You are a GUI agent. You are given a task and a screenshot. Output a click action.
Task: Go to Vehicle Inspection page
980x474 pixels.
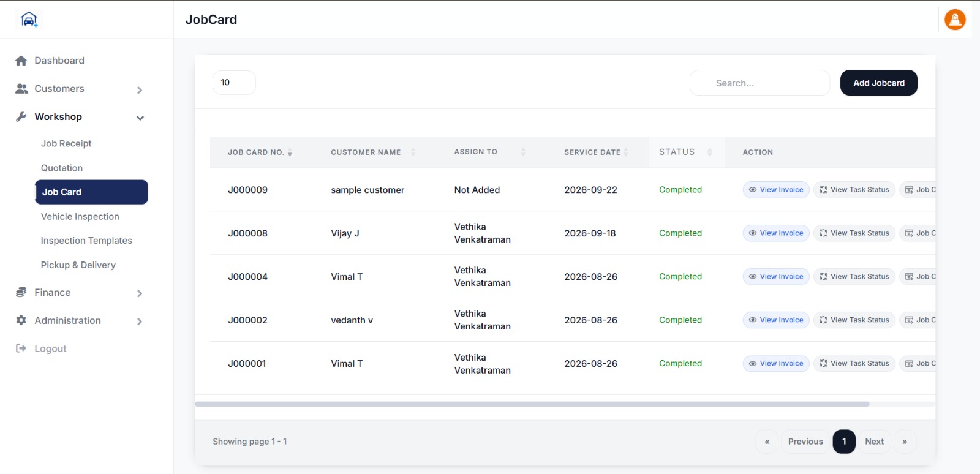(80, 216)
